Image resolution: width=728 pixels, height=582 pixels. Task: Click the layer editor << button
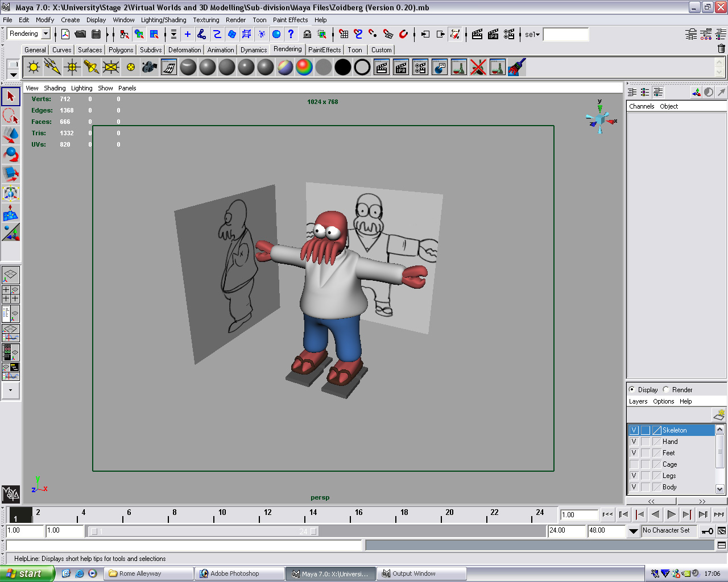tap(652, 501)
